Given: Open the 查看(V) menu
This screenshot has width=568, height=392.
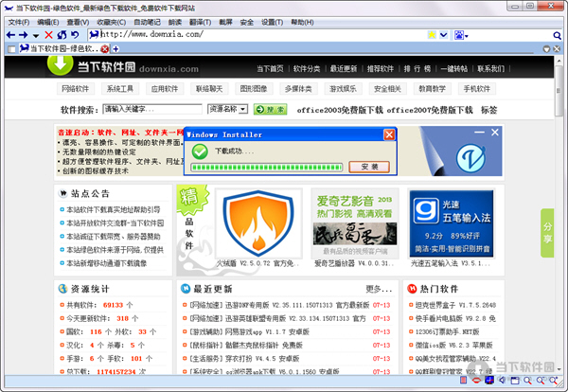Looking at the screenshot, I should (78, 23).
